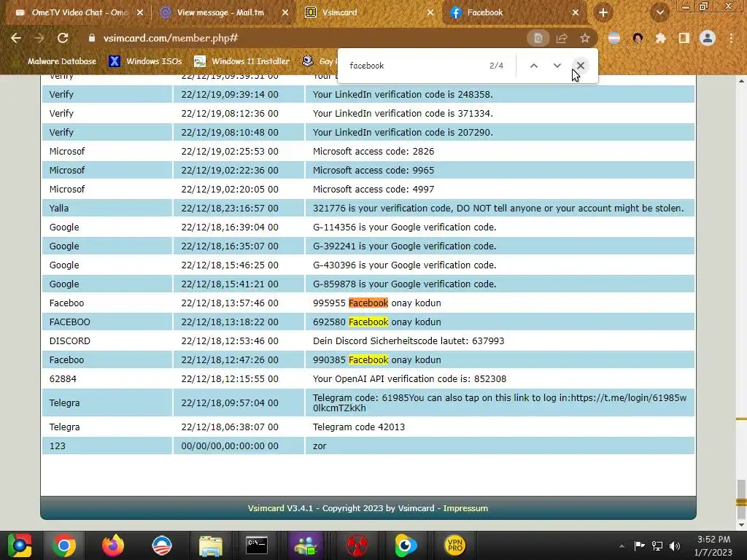Click timestamp 22/12/18,23:16:57 00
747x560 pixels.
230,208
